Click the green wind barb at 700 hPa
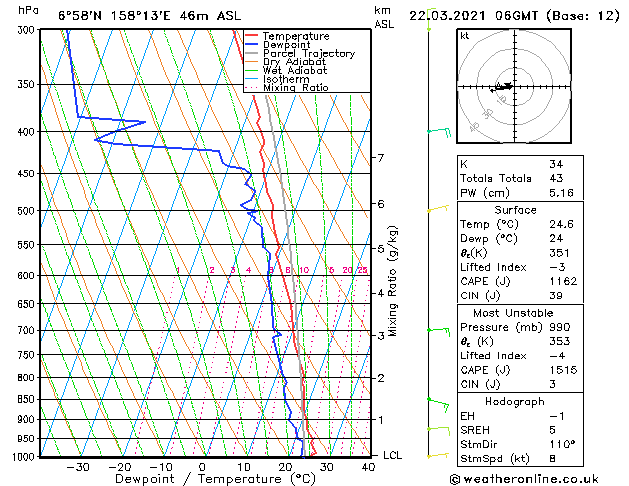The height and width of the screenshot is (486, 629). tap(439, 332)
